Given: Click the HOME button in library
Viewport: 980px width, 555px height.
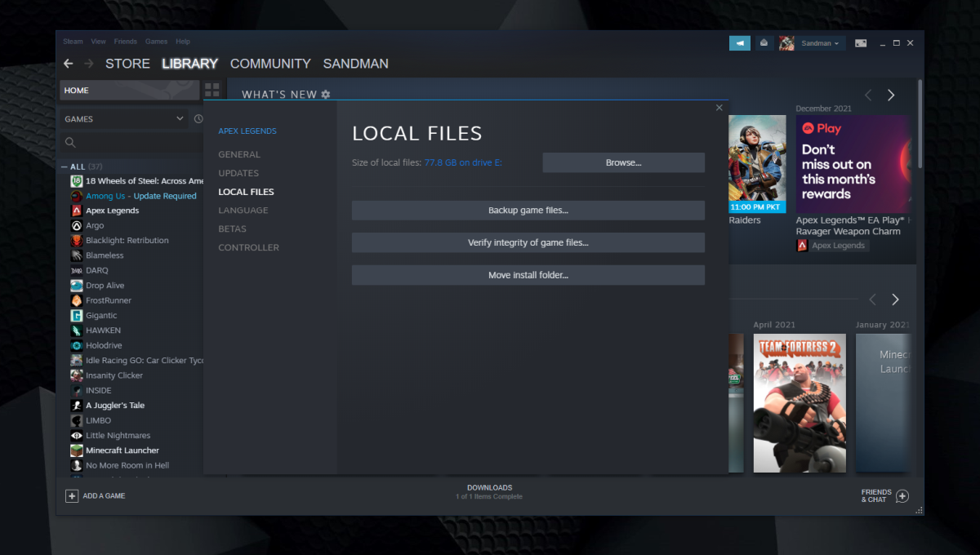Looking at the screenshot, I should [129, 91].
